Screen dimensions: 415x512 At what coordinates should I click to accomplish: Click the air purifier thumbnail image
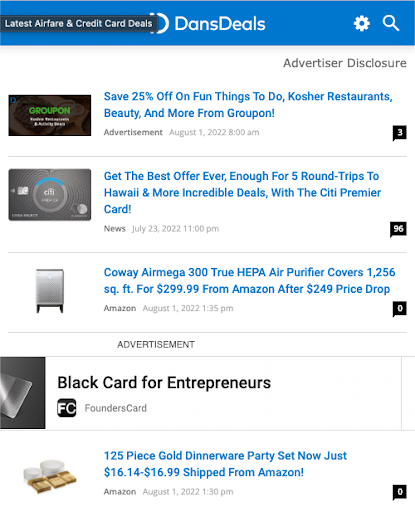pyautogui.click(x=50, y=291)
